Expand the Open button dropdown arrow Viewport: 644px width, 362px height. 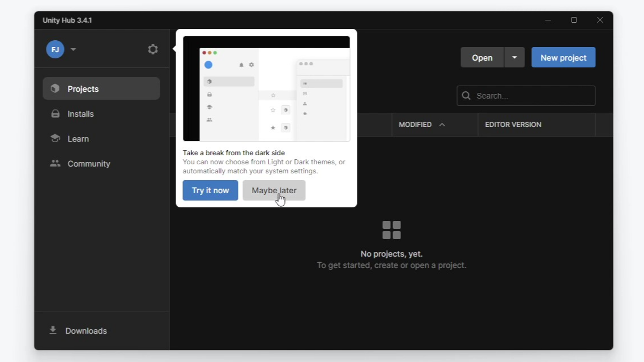click(x=514, y=58)
